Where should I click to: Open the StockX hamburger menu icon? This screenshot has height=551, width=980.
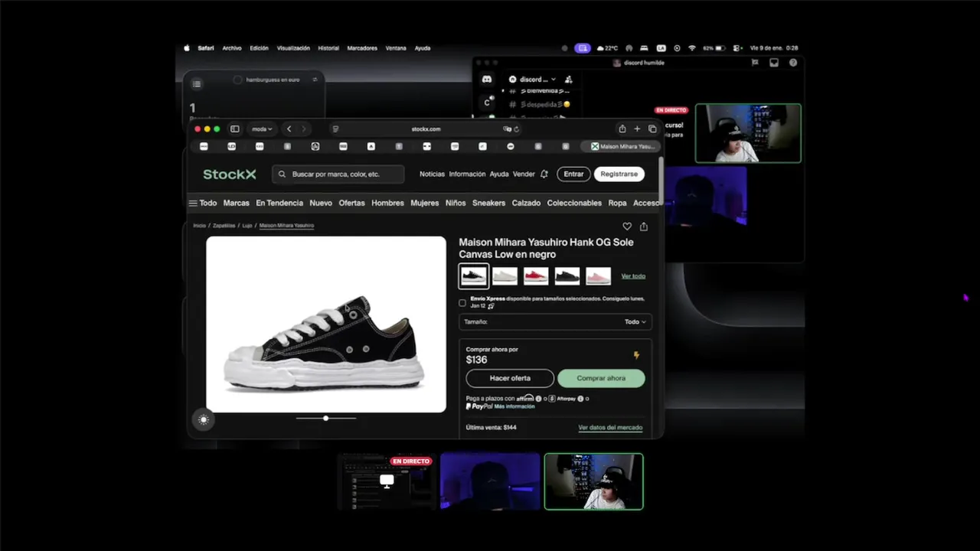193,203
